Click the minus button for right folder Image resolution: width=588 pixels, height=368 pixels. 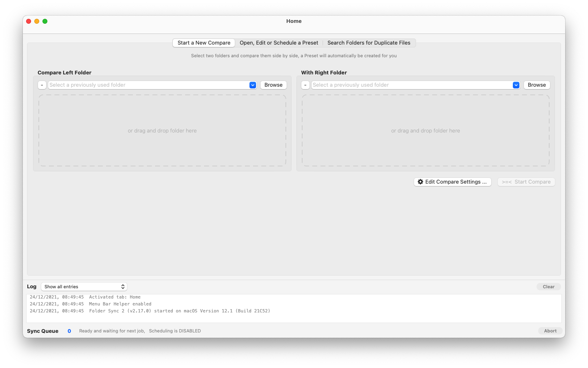click(305, 85)
